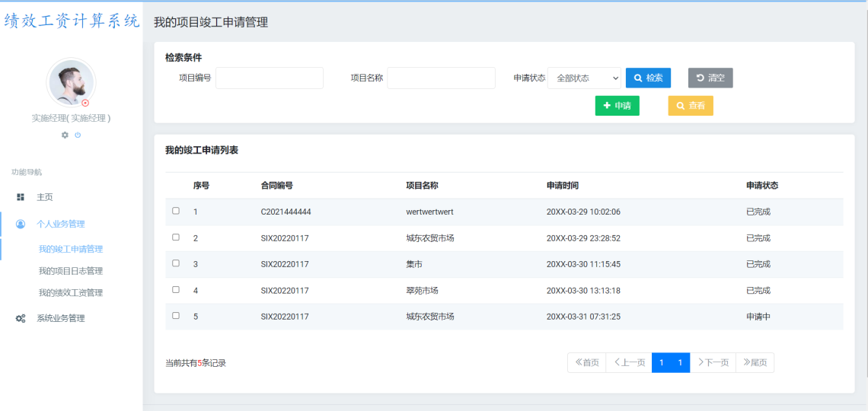Click the 申请时间 column header

[563, 186]
